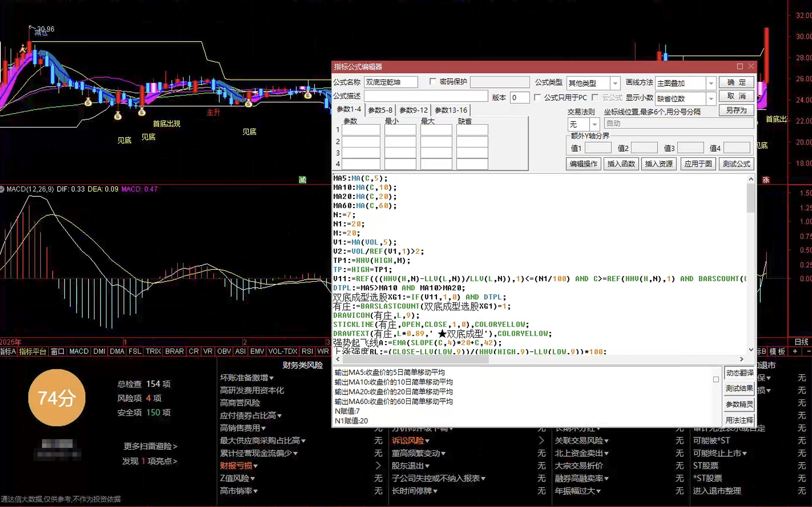Toggle the 云公式 checkbox
Viewport: 812px width, 507px height.
click(x=595, y=97)
